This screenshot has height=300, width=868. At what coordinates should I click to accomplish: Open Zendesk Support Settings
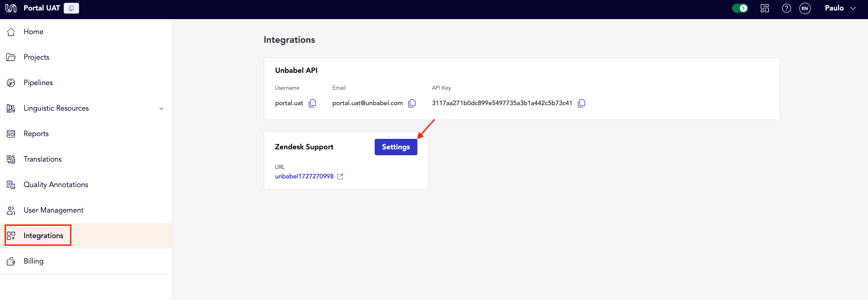pyautogui.click(x=396, y=147)
